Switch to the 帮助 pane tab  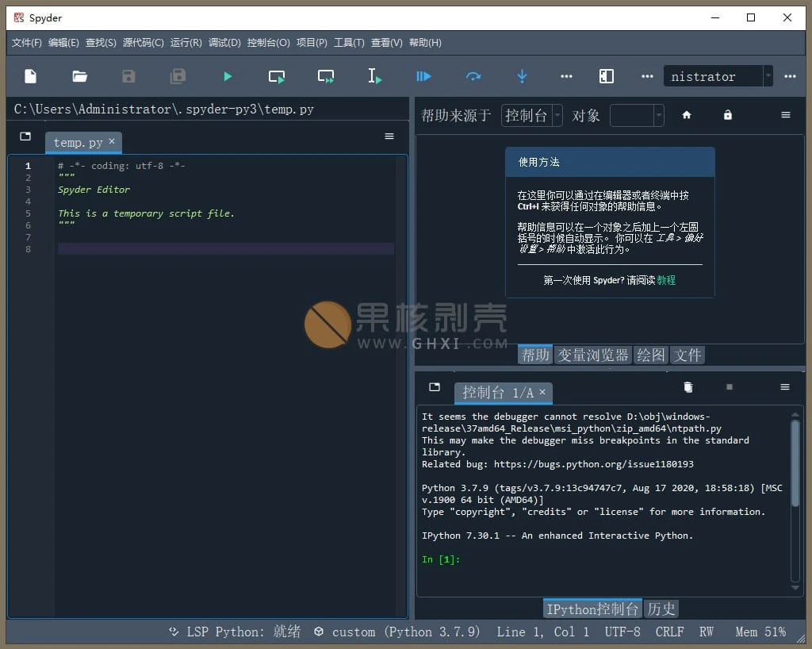(535, 355)
